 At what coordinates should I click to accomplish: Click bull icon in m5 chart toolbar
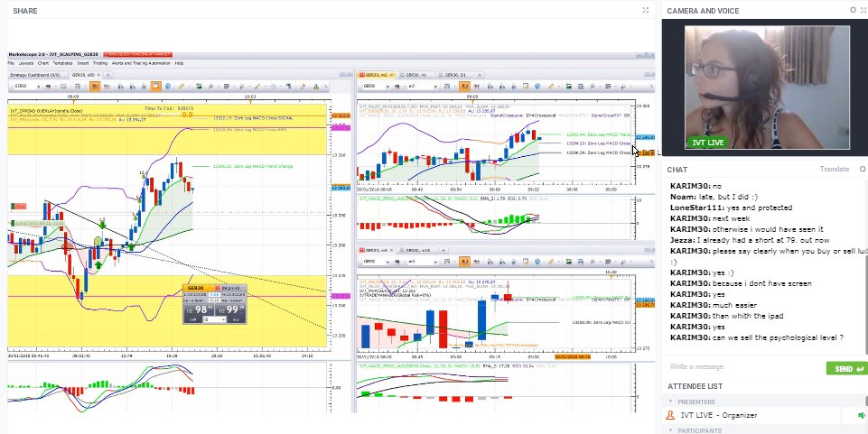[x=397, y=262]
